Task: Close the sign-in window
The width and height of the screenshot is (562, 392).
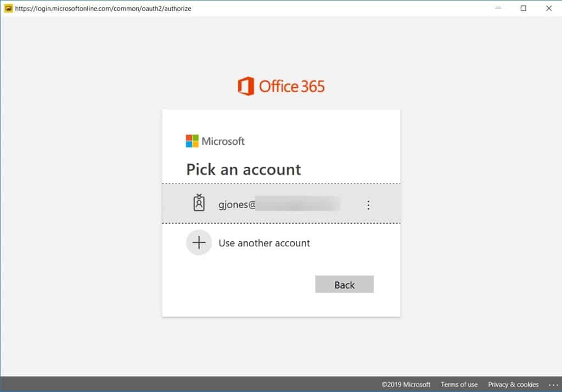Action: pos(549,8)
